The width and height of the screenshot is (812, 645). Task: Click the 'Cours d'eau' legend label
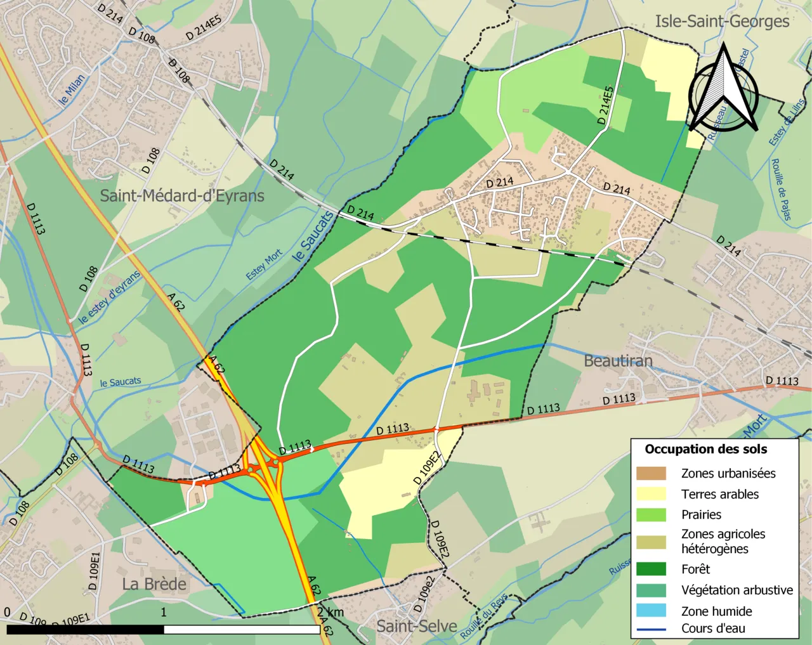click(713, 629)
